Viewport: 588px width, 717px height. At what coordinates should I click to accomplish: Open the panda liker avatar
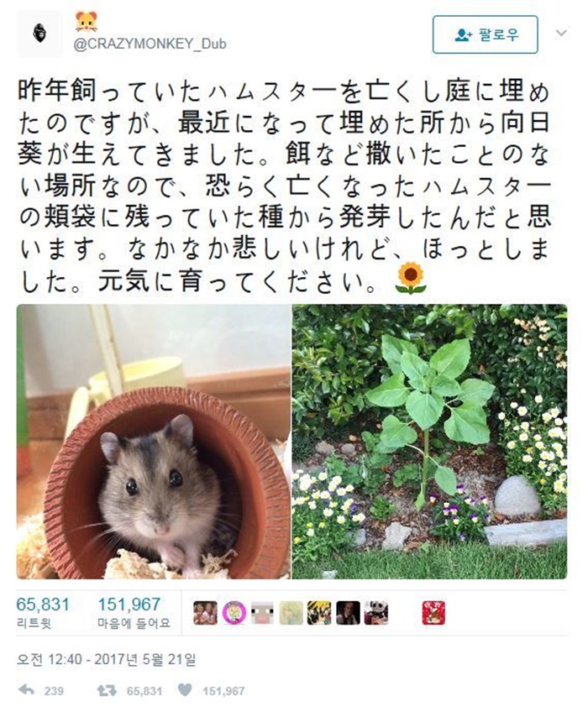pos(376,613)
